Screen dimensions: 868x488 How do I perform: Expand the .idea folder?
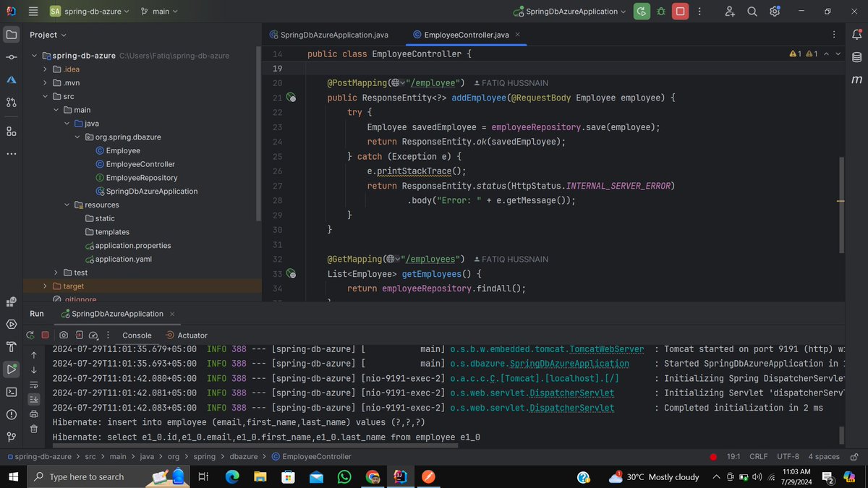coord(45,69)
